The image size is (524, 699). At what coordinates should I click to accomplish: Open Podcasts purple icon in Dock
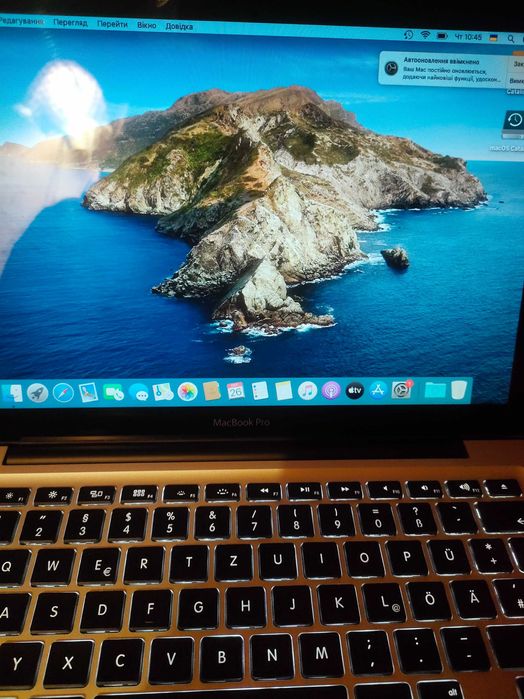[331, 391]
